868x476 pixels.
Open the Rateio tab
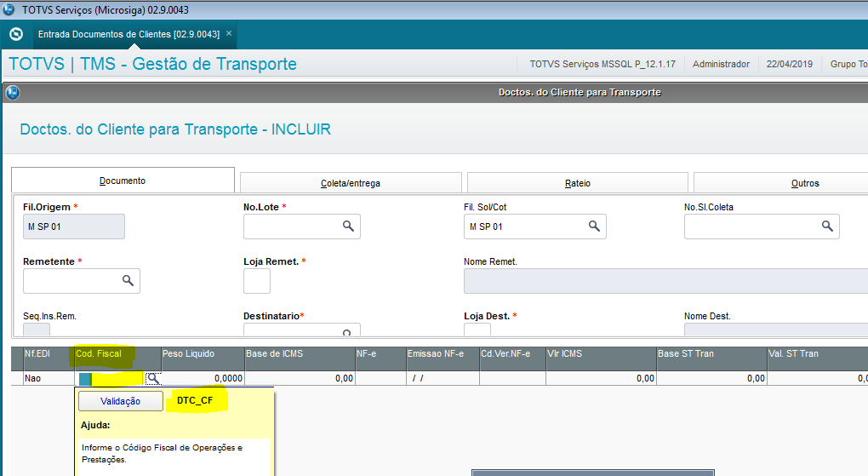click(577, 183)
